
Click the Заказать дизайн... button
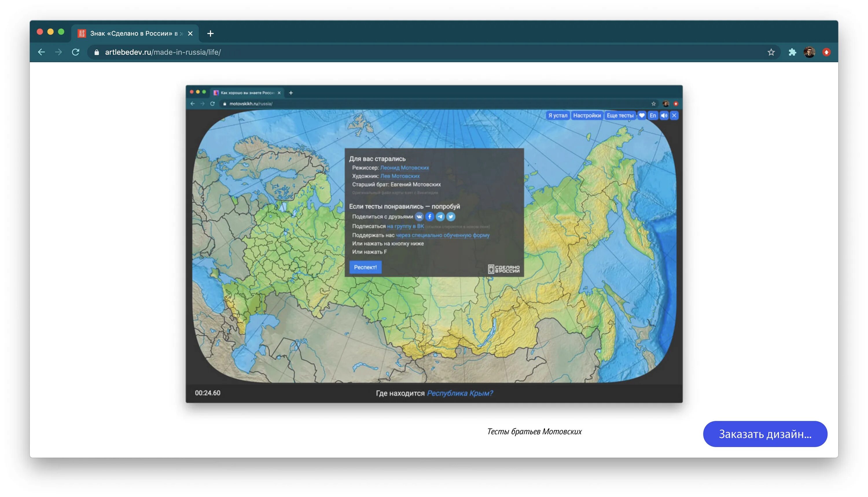click(765, 434)
